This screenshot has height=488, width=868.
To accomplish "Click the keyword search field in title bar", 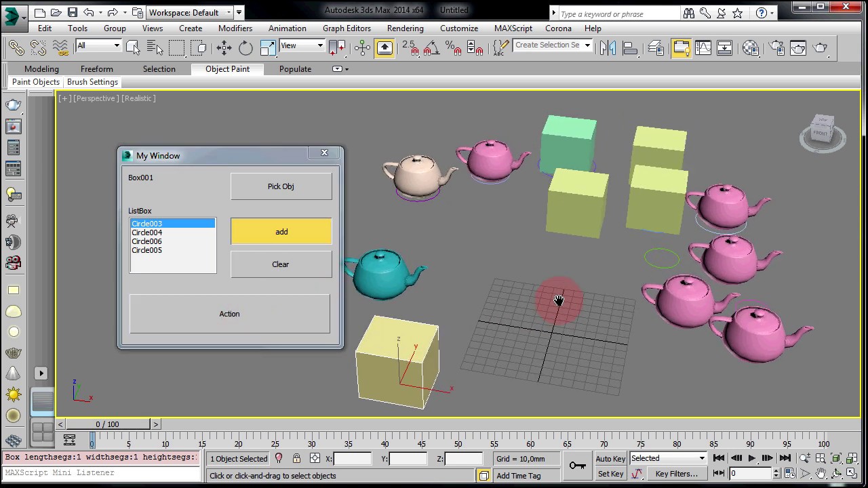I will (x=618, y=14).
